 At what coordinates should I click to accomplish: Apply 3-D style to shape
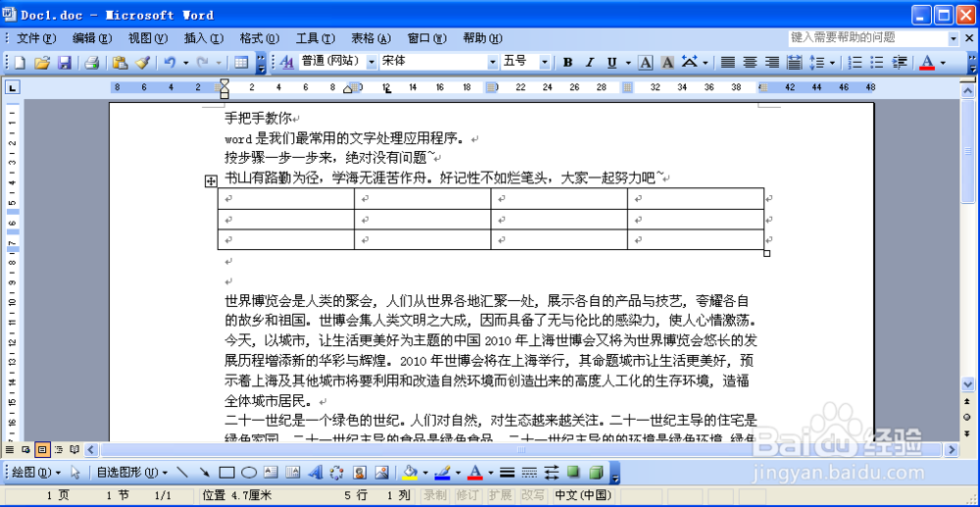[x=596, y=472]
